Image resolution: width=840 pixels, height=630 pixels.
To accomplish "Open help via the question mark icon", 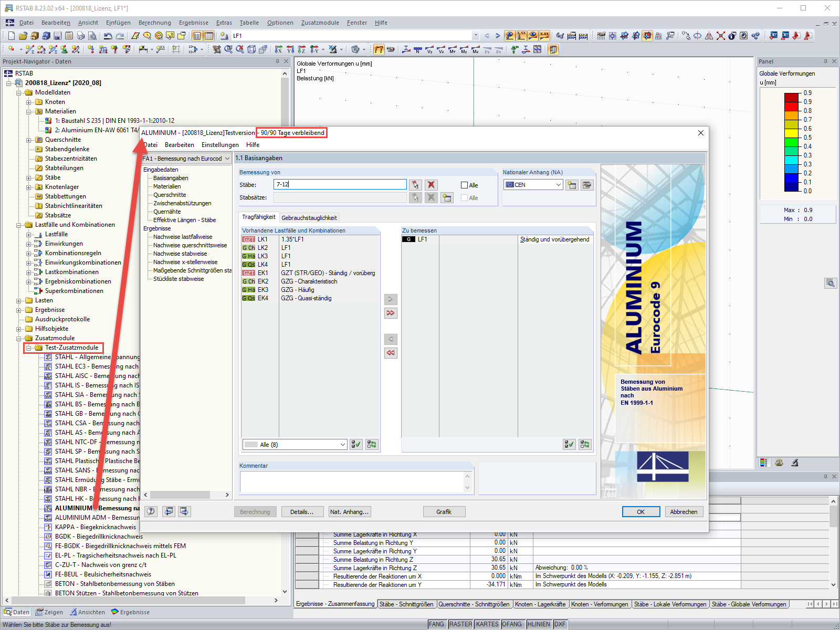I will [151, 511].
